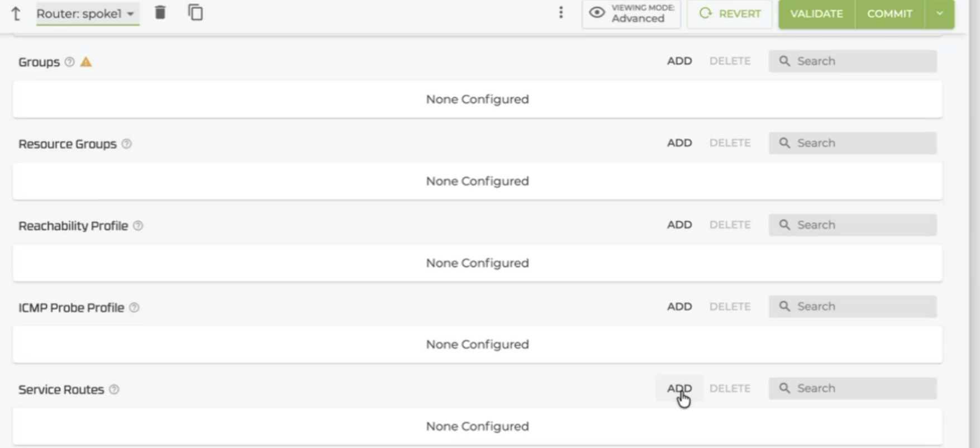
Task: Add a new Service Route
Action: (x=679, y=388)
